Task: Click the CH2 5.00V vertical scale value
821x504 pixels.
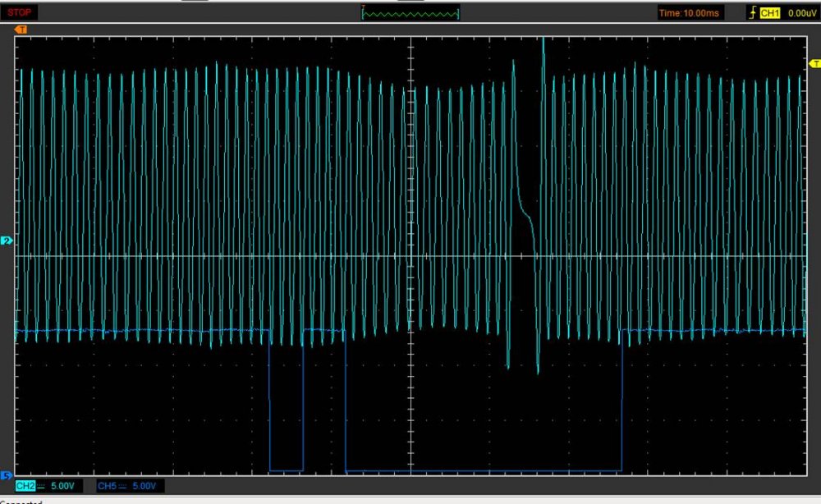Action: [x=63, y=487]
